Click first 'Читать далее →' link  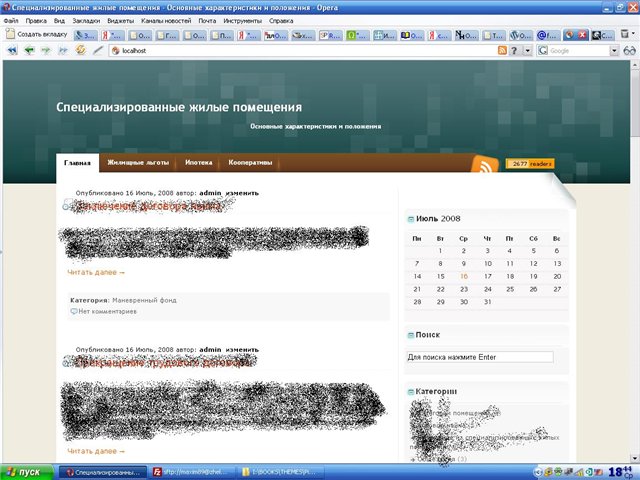tap(96, 271)
